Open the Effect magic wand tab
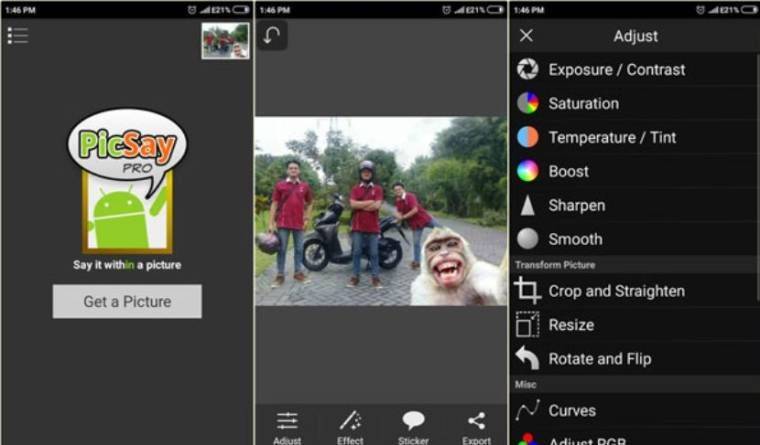Viewport: 760px width, 445px height. click(350, 425)
